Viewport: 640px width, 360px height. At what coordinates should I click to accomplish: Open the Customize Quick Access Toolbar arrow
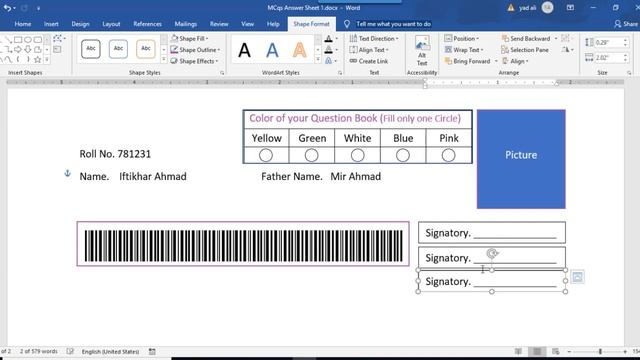pyautogui.click(x=38, y=8)
